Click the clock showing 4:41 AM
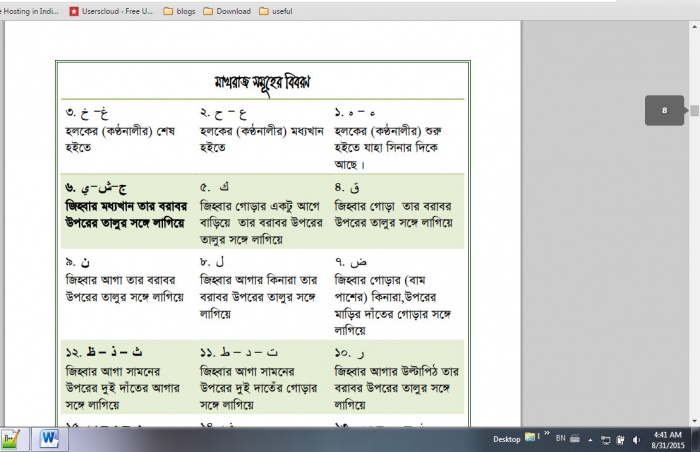Image resolution: width=700 pixels, height=452 pixels. point(668,435)
